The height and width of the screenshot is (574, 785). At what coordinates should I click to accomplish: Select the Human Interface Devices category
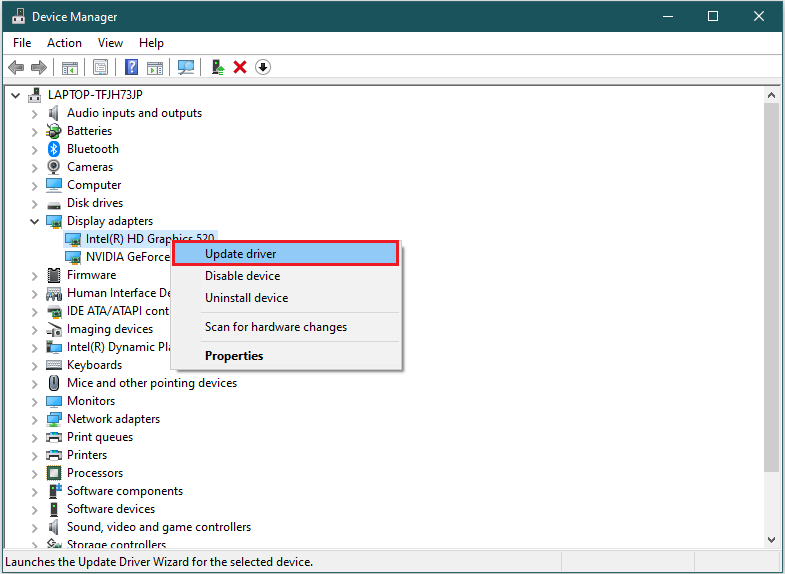119,293
